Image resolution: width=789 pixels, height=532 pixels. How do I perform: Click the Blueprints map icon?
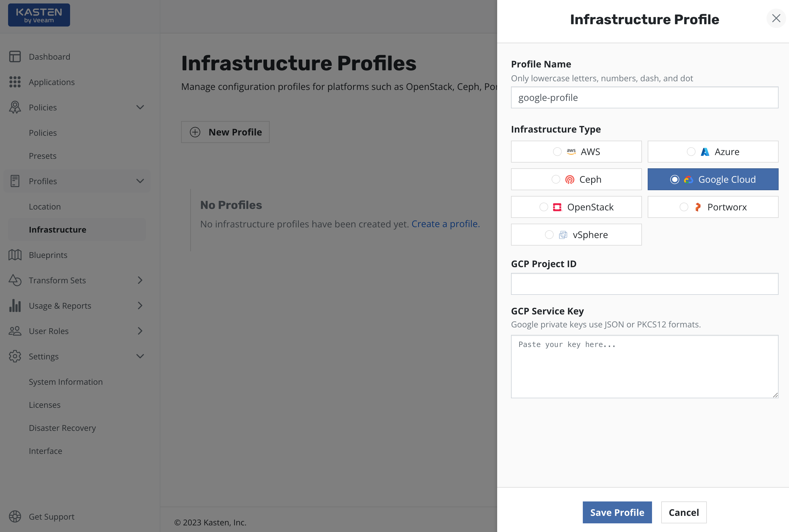pyautogui.click(x=15, y=255)
